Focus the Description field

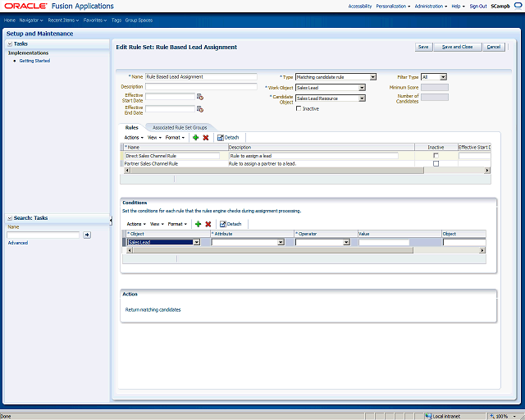pyautogui.click(x=201, y=86)
